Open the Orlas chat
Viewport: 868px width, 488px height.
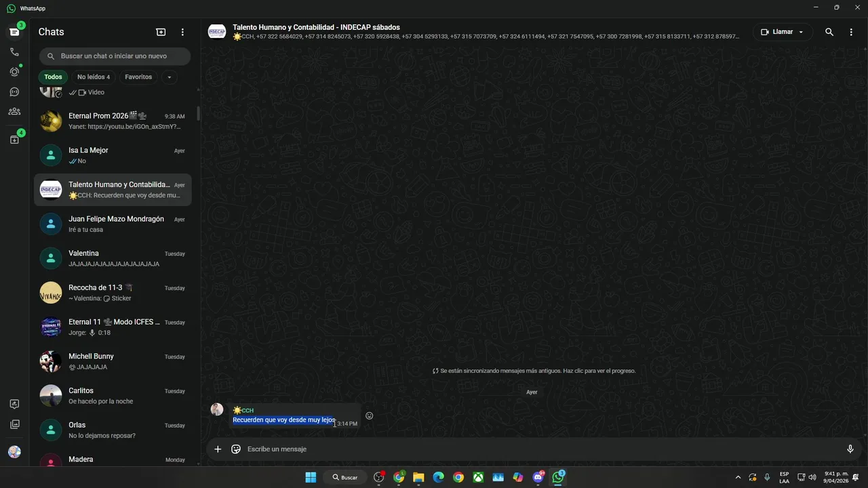pyautogui.click(x=113, y=430)
